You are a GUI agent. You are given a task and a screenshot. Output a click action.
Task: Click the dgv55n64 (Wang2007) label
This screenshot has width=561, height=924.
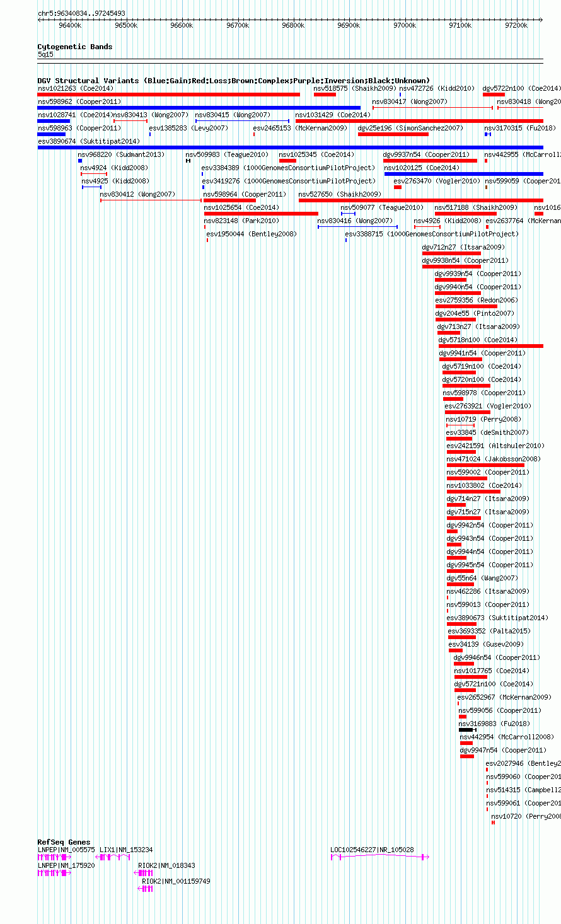(482, 579)
